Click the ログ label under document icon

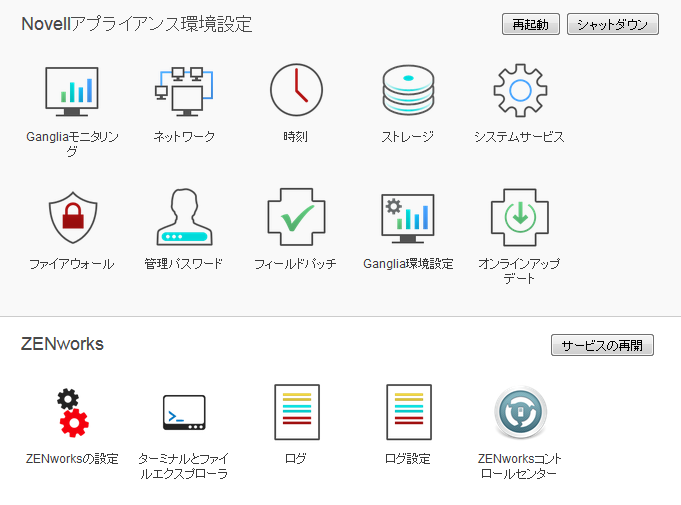pos(296,459)
